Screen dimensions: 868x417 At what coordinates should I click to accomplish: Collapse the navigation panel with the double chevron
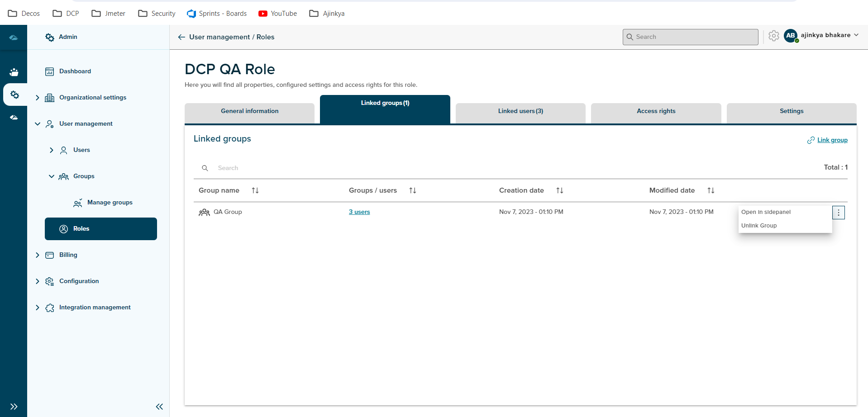coord(159,407)
